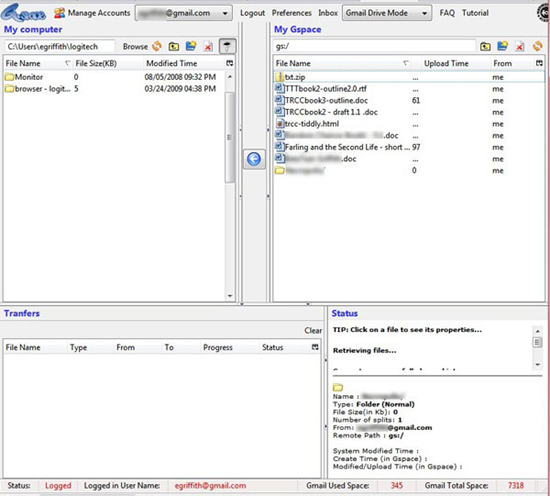Click the TTTbook2-outline2.0.rtf document icon
This screenshot has width=550, height=496.
click(280, 88)
